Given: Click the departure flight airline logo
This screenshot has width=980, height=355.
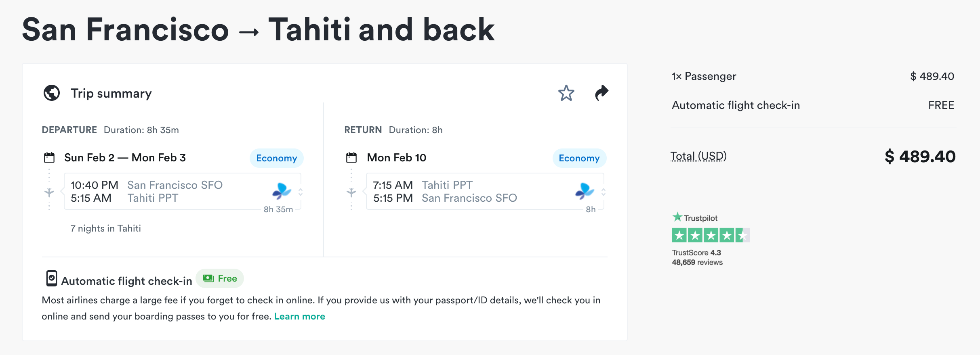Looking at the screenshot, I should click(x=282, y=191).
